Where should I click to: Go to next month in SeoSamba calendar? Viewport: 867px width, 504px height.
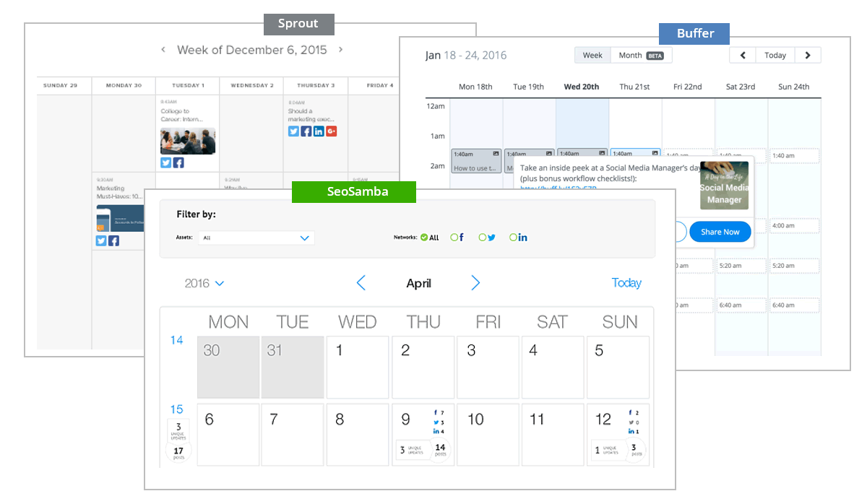[475, 283]
